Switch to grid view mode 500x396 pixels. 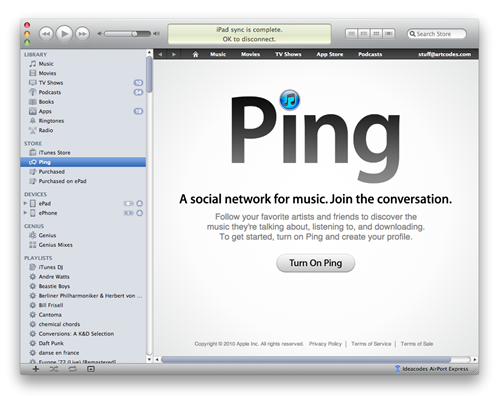pos(376,34)
